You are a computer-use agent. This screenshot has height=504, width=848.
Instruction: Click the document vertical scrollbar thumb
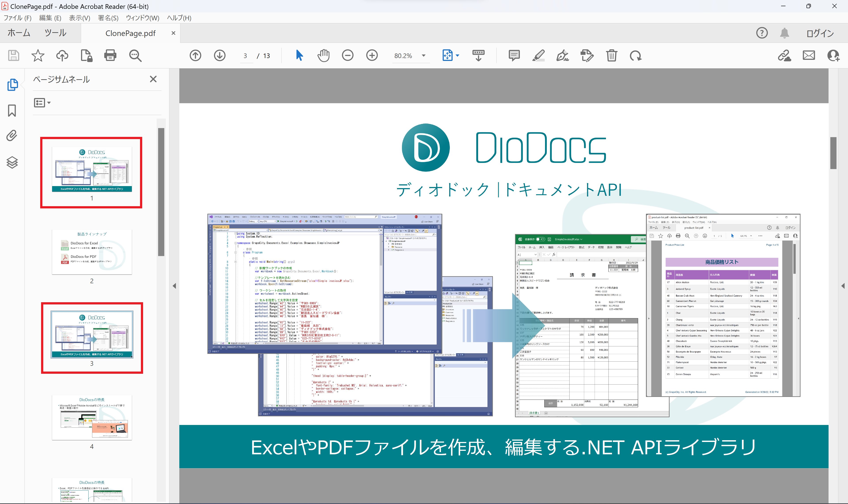coord(833,153)
